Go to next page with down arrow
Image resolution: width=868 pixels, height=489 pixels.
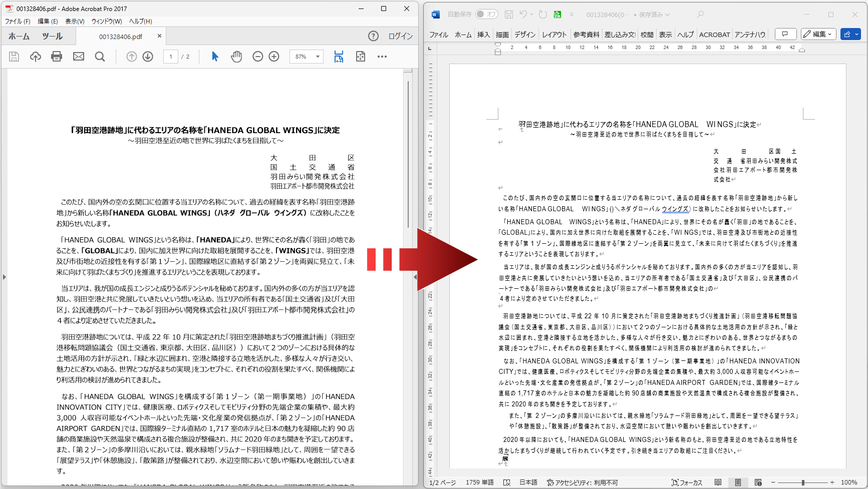click(148, 57)
